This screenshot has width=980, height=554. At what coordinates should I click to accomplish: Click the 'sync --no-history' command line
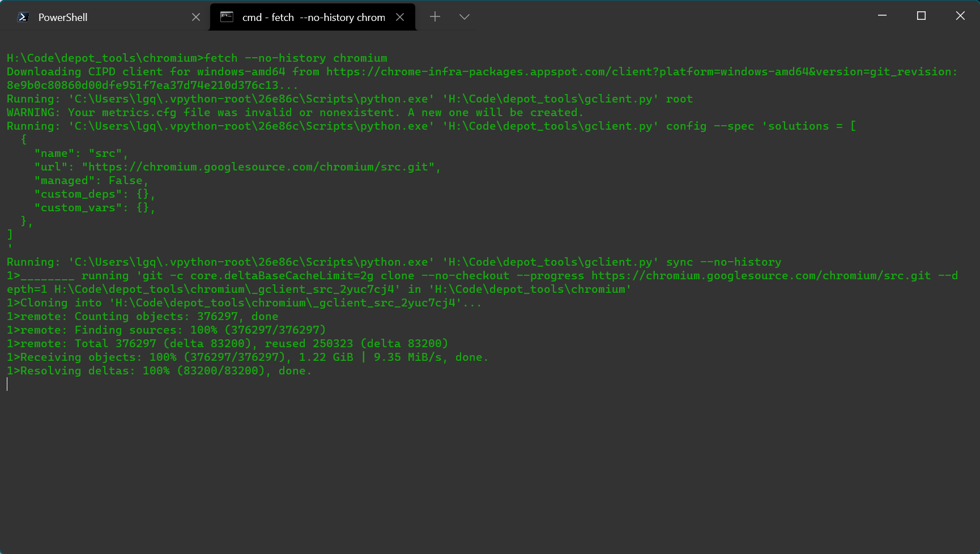coord(394,262)
